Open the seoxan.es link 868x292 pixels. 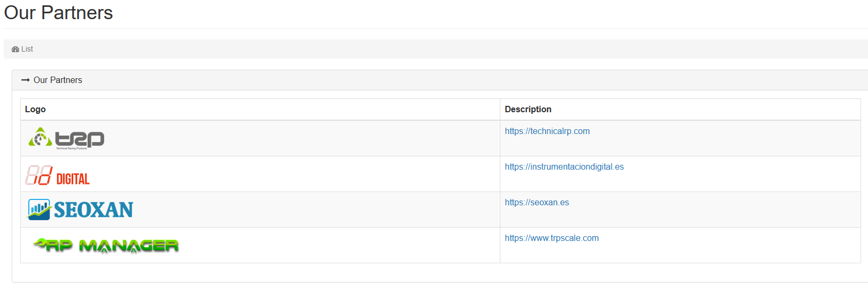point(537,203)
